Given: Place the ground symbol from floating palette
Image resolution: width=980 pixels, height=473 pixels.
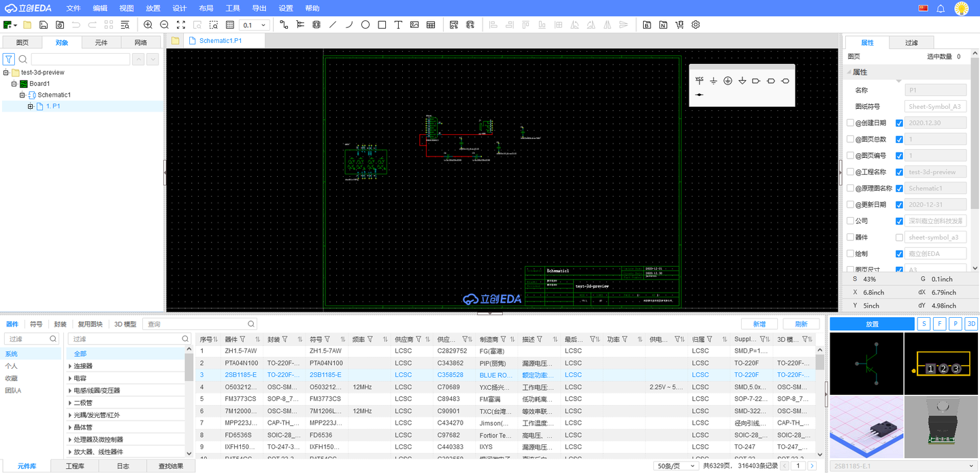Looking at the screenshot, I should (713, 80).
